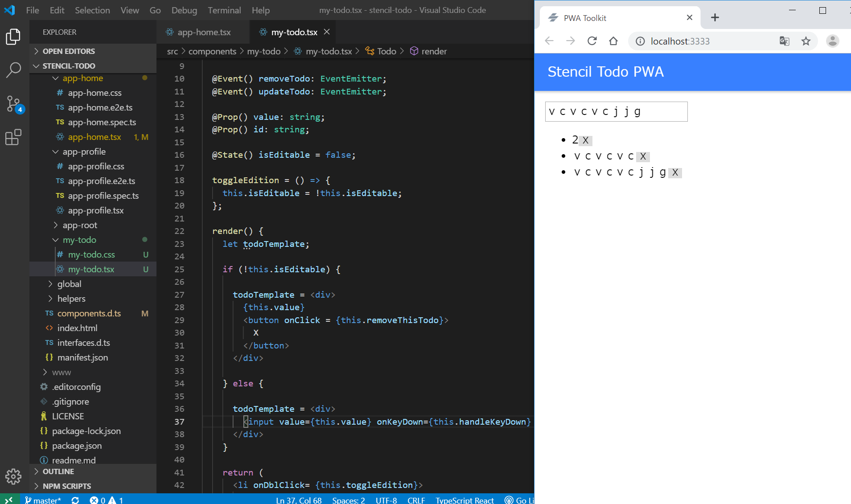Image resolution: width=851 pixels, height=504 pixels.
Task: Click the todo text input field in browser
Action: coord(616,111)
